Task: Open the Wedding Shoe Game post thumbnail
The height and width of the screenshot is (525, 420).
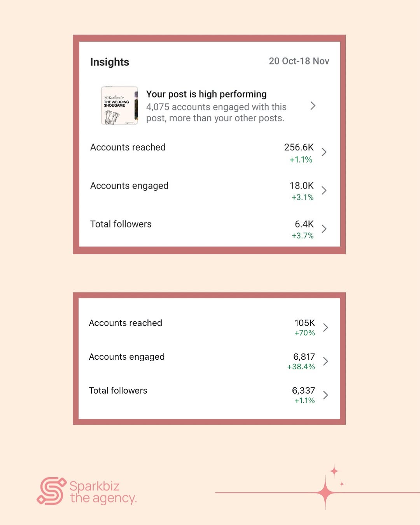Action: click(119, 105)
